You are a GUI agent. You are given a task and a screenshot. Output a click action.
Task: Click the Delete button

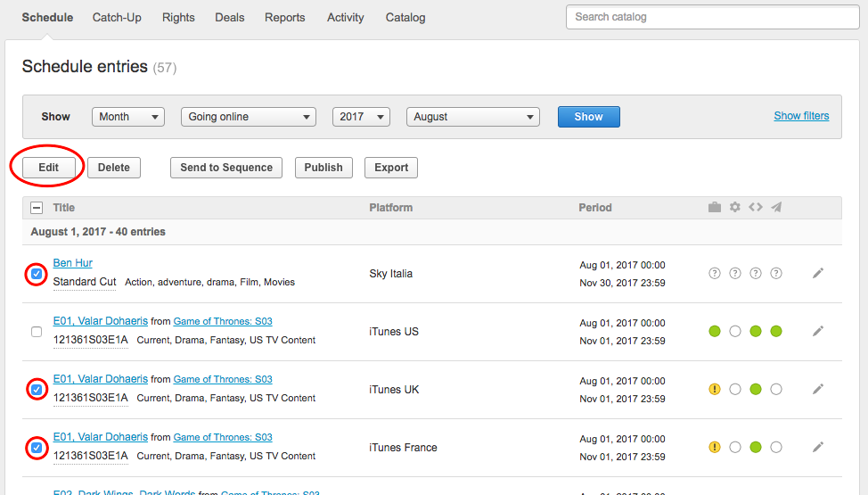tap(113, 168)
